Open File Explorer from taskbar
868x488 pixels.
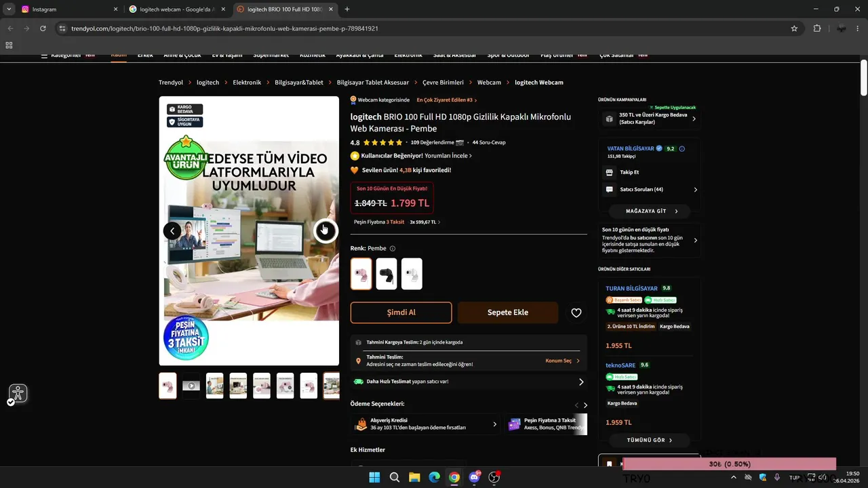click(x=414, y=478)
